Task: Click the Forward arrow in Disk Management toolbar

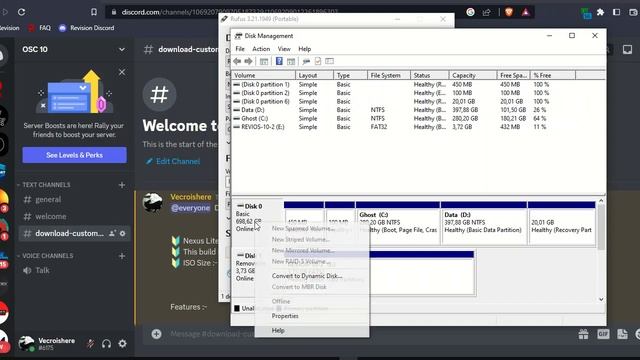Action: coord(248,61)
